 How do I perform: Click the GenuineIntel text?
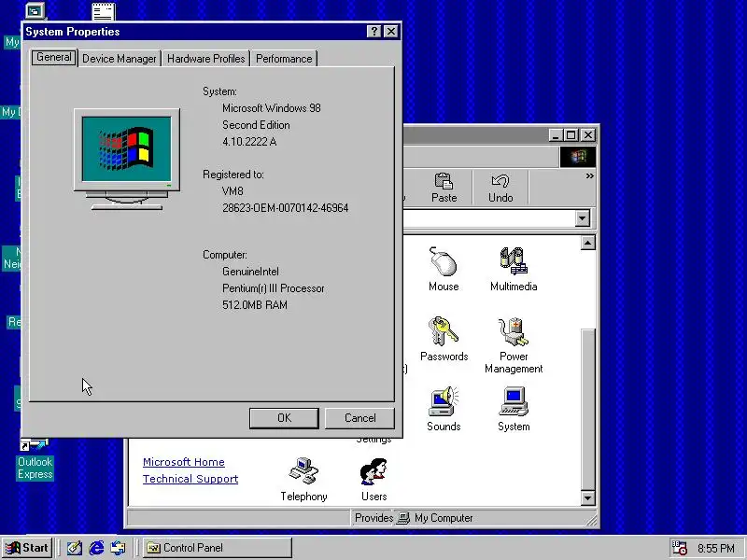tap(250, 272)
